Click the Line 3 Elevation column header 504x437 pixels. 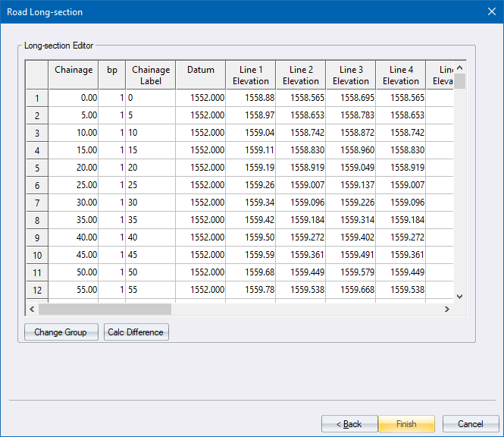[351, 75]
